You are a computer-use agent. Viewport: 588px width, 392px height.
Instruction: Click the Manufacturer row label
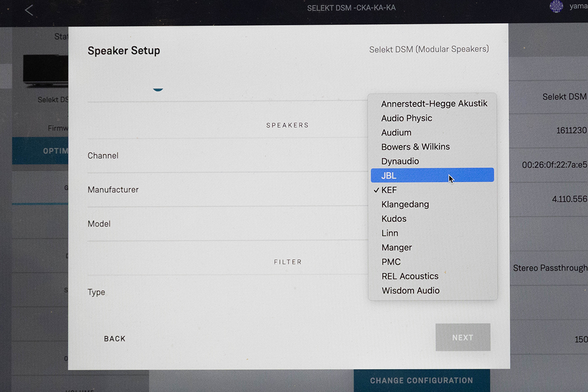point(113,190)
